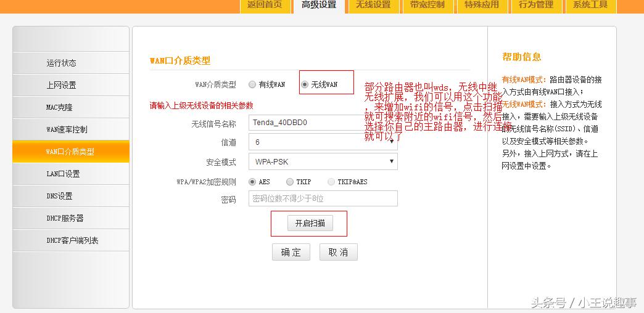Viewport: 644px width, 313px height.
Task: Open the 信道 channel dropdown
Action: [323, 142]
